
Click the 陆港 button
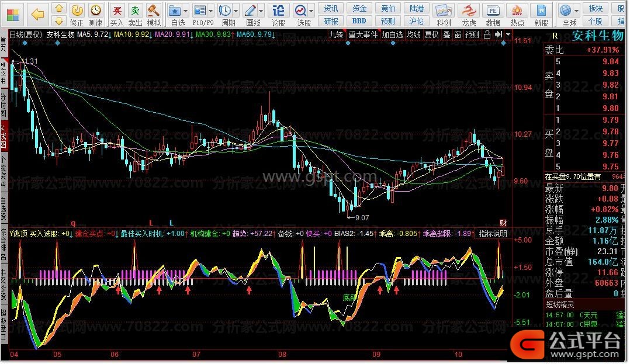point(416,8)
